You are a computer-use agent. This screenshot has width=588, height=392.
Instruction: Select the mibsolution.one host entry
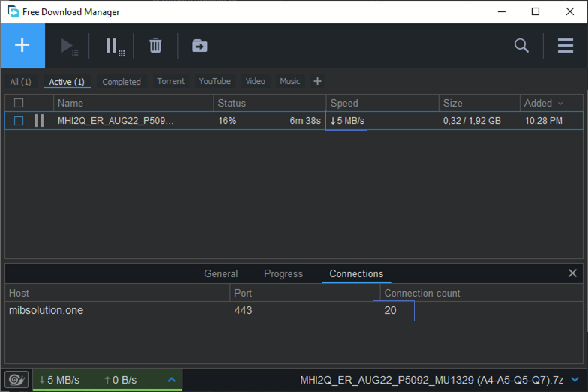click(46, 310)
